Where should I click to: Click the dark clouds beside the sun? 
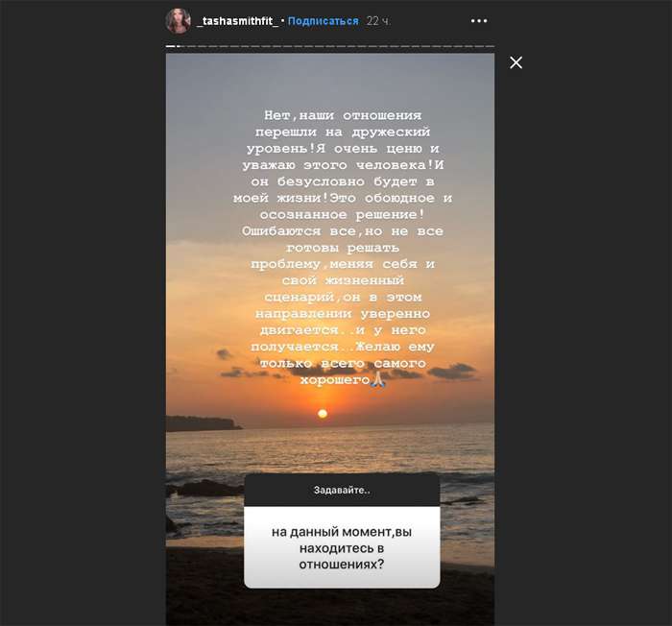tap(452, 371)
